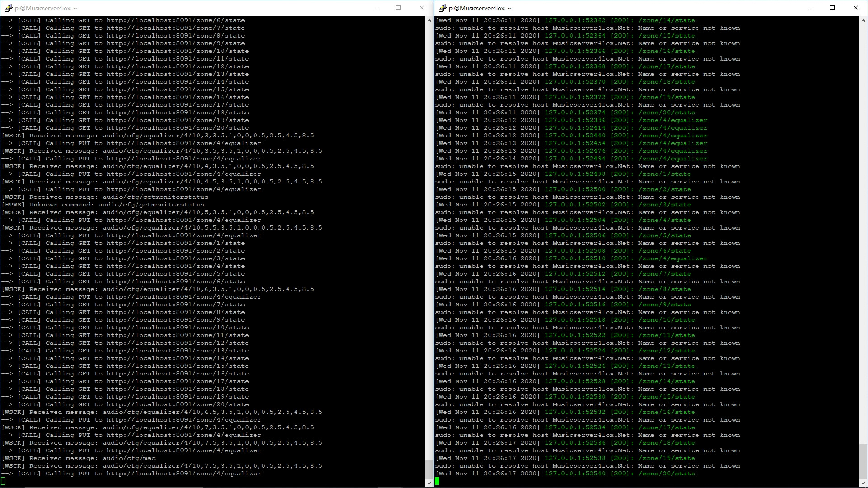This screenshot has height=488, width=868.
Task: Minimize the left PuTTY terminal window
Action: point(375,8)
